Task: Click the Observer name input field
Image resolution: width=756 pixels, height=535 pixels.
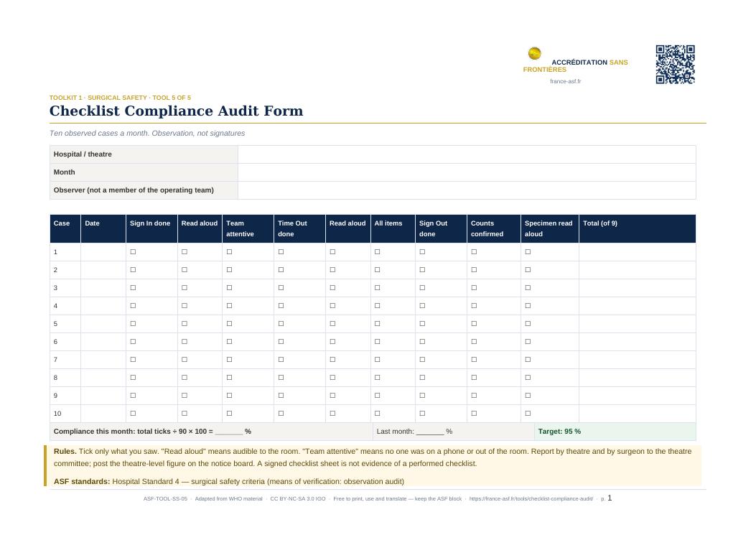Action: coord(467,190)
